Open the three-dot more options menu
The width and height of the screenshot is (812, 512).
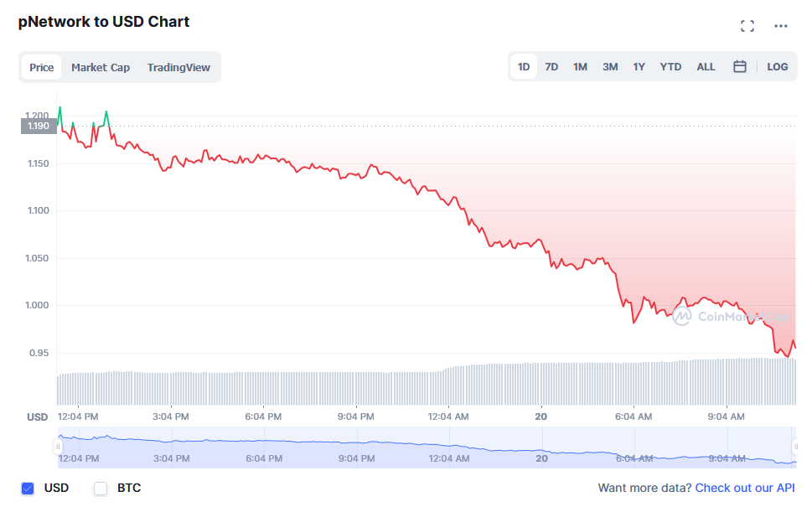tap(781, 26)
